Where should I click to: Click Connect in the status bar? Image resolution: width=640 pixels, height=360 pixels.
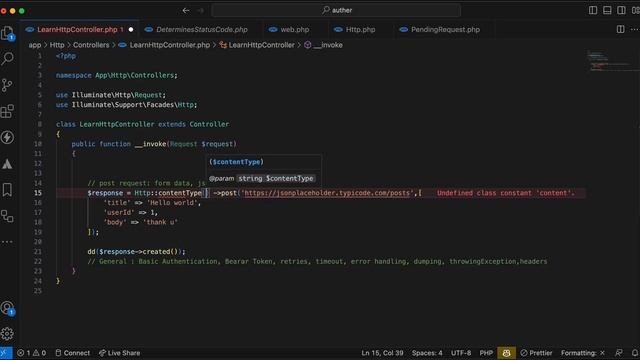[73, 353]
